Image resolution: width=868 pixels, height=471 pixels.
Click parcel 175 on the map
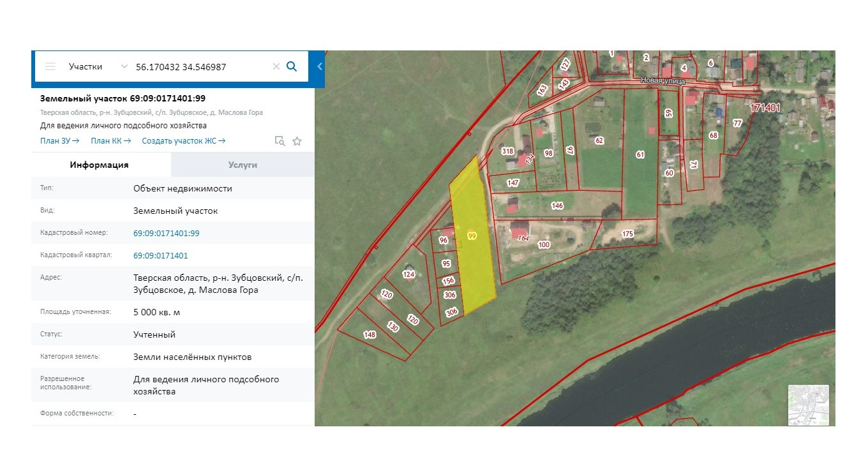tap(627, 234)
